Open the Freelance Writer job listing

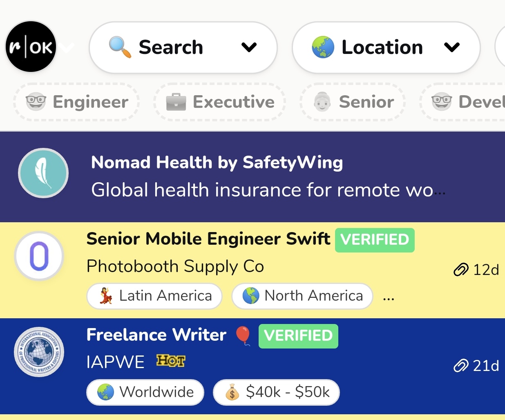[x=156, y=335]
